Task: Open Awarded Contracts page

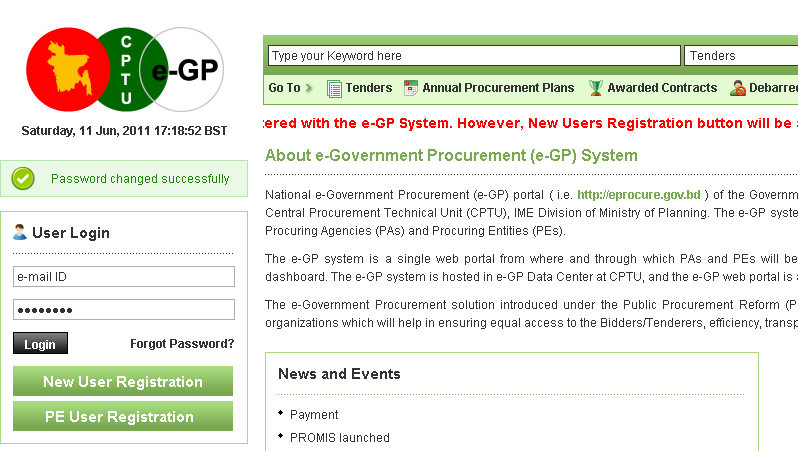Action: (662, 88)
